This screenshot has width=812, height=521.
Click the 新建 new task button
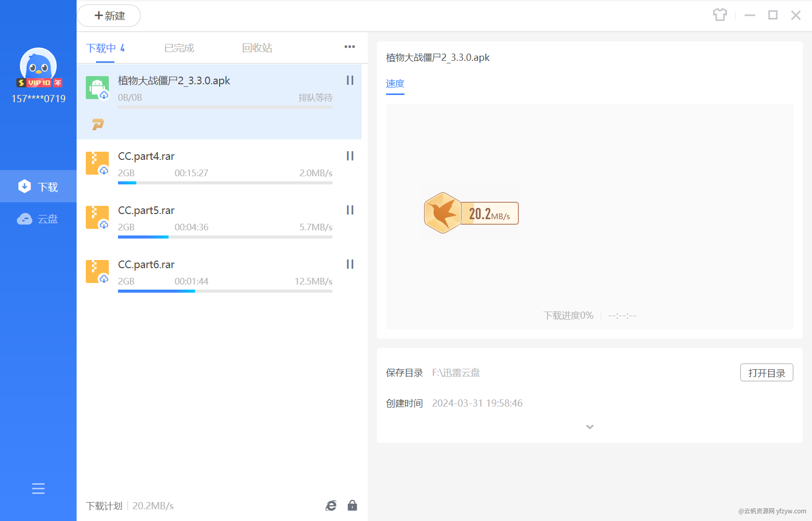coord(109,16)
